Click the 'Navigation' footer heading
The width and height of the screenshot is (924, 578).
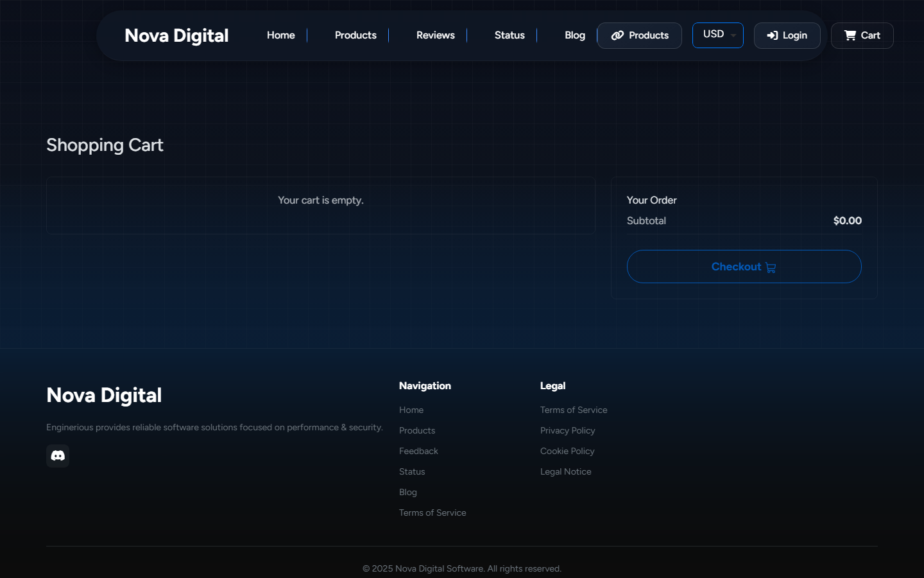pyautogui.click(x=425, y=385)
